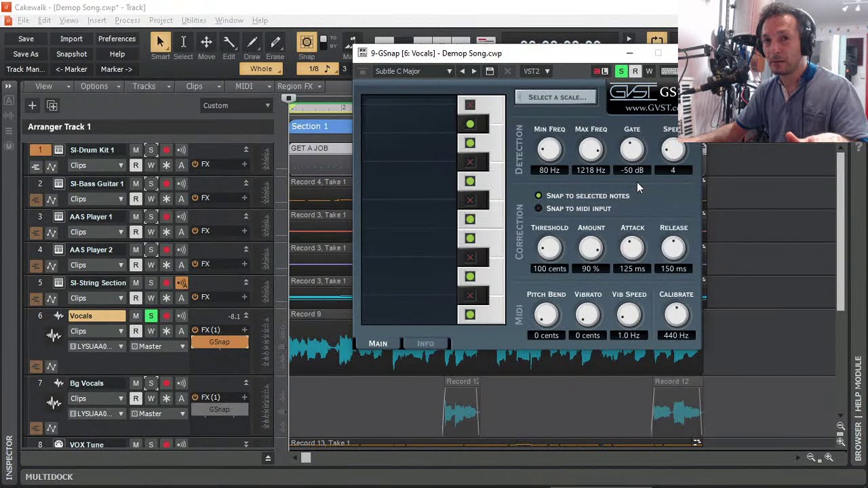Viewport: 868px width, 488px height.
Task: Click the Track Manager button
Action: click(x=26, y=69)
